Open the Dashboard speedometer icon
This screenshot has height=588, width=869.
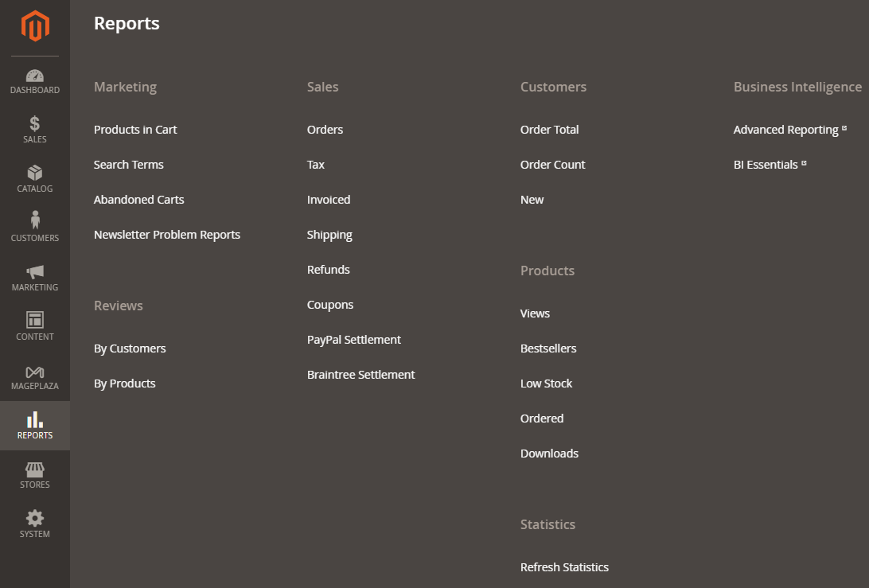(35, 76)
